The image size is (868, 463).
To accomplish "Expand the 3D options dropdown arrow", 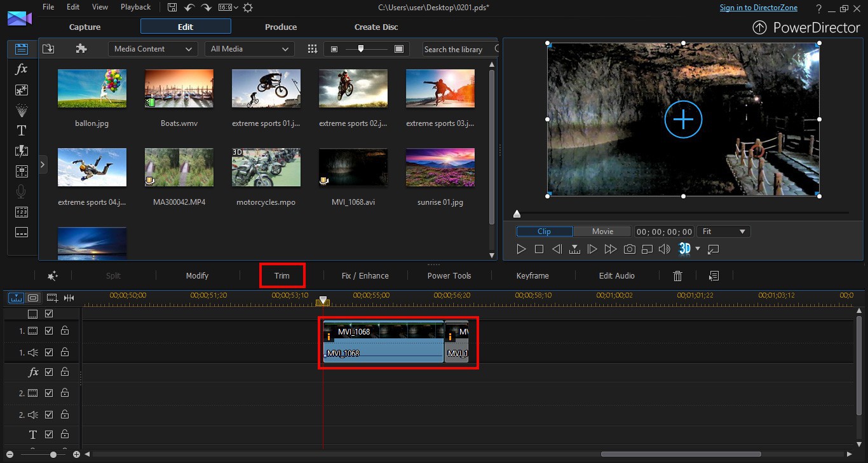I will (698, 249).
